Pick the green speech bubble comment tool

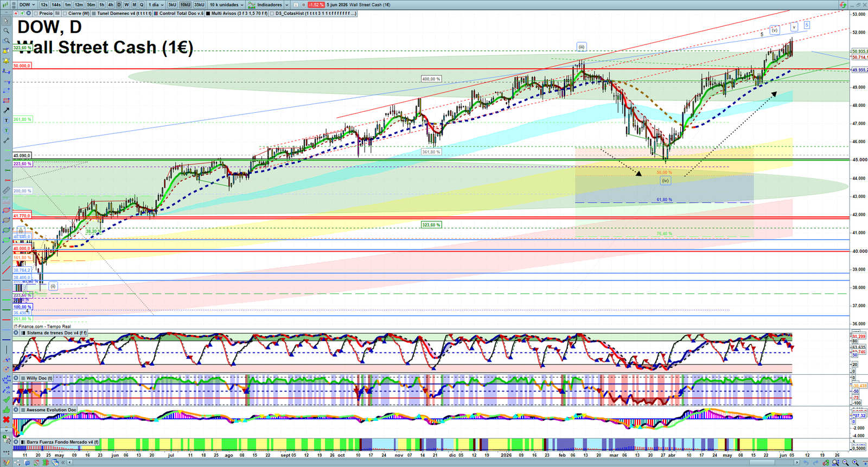point(6,130)
